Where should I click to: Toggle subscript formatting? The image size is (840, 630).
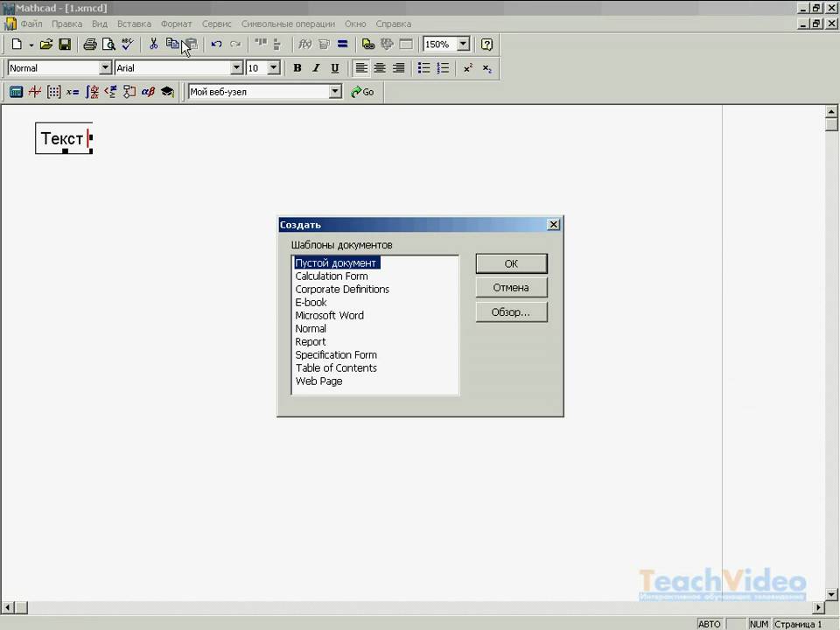pyautogui.click(x=487, y=68)
